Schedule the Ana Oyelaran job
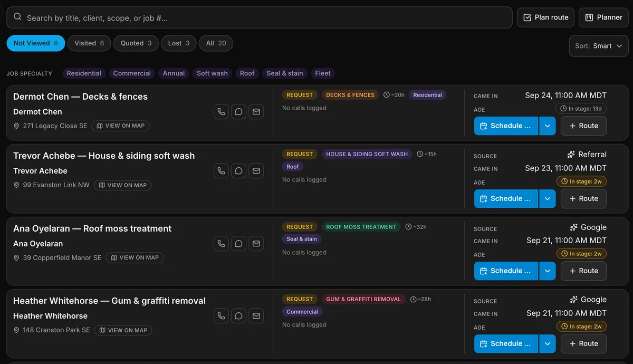This screenshot has height=364, width=633. point(506,271)
